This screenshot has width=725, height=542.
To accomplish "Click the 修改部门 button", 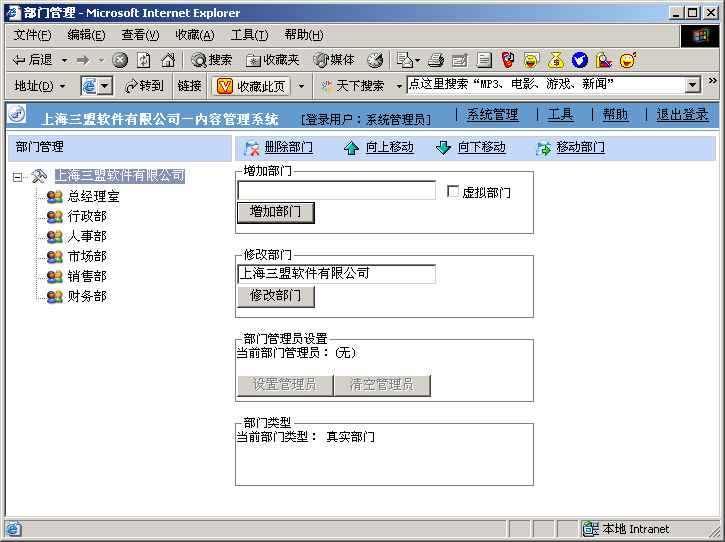I will pyautogui.click(x=276, y=296).
